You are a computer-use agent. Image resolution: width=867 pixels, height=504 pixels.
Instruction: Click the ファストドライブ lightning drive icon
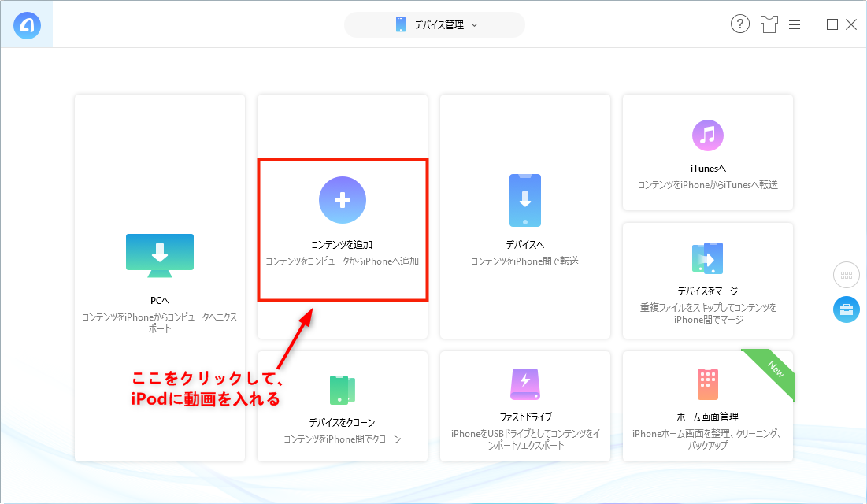[524, 384]
